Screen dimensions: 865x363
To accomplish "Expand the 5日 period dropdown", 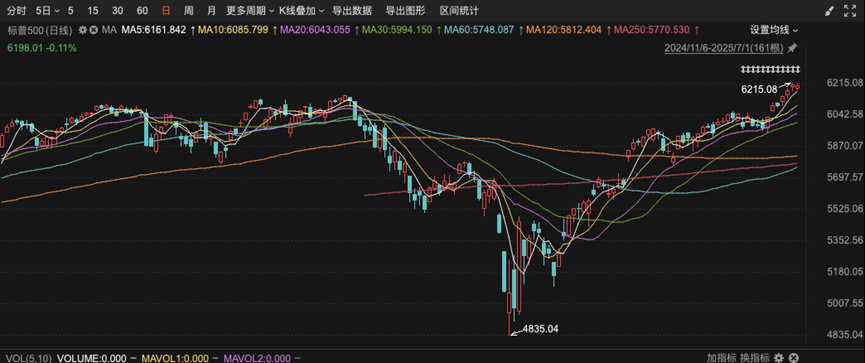I will (47, 10).
